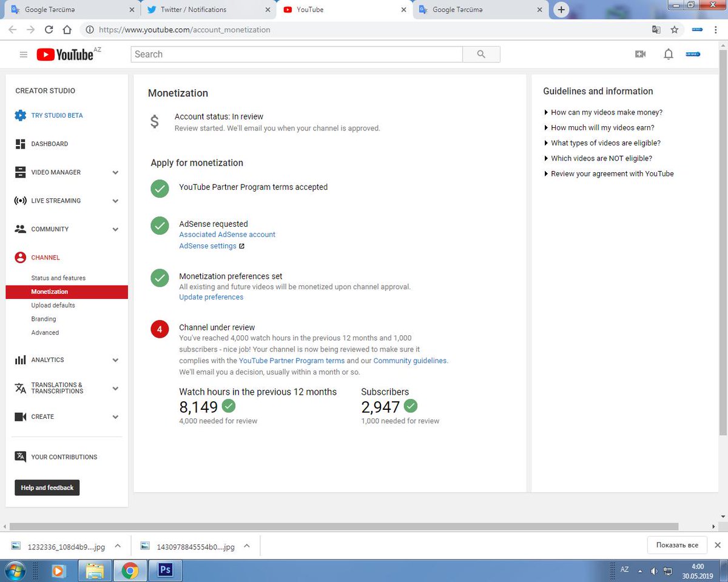Open the Associated AdSense account link

pos(227,235)
